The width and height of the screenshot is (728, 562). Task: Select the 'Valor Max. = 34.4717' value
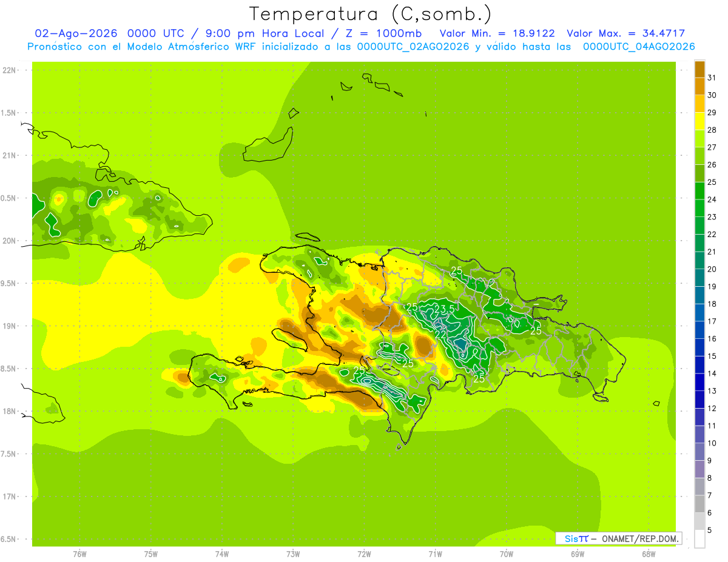coord(626,33)
